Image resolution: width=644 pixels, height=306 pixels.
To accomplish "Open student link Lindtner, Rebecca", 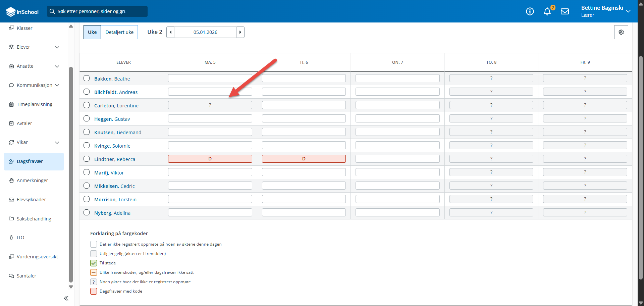I will pos(115,159).
